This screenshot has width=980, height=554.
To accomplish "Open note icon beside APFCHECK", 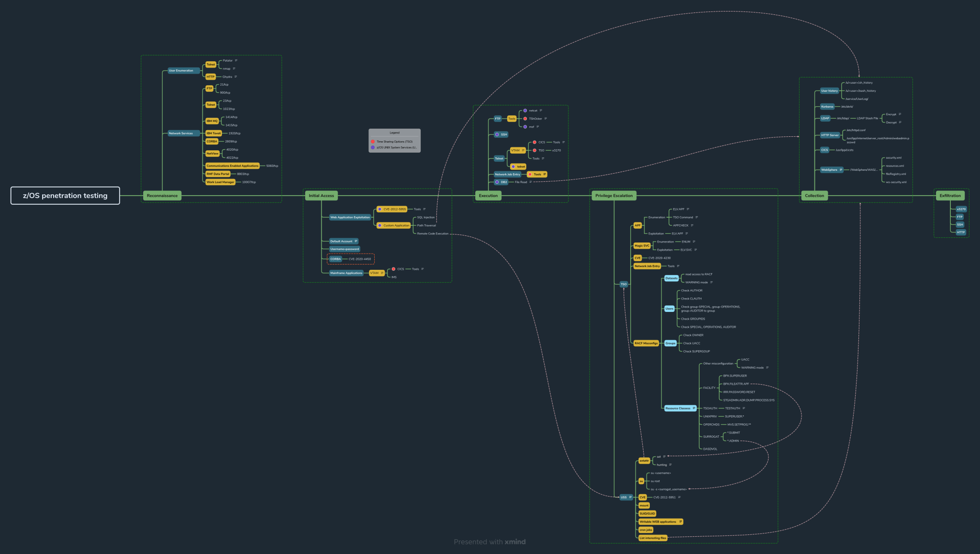I will pyautogui.click(x=692, y=225).
